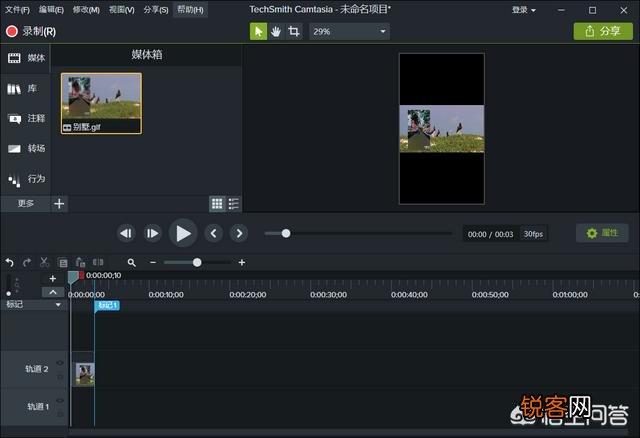Click the 00:00 / 00:03 time display
The width and height of the screenshot is (640, 438).
(x=491, y=234)
